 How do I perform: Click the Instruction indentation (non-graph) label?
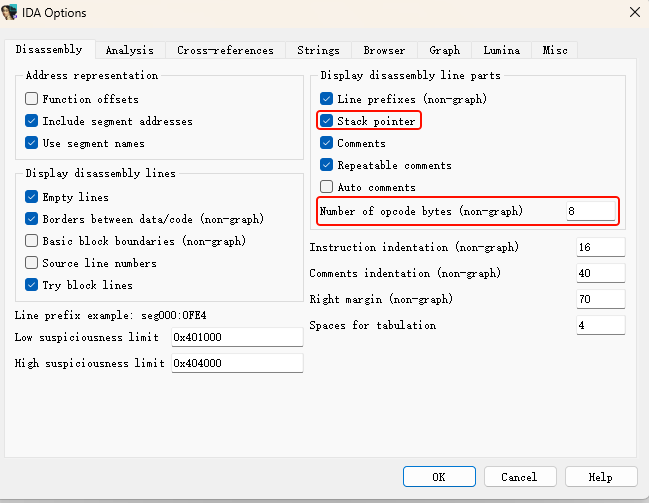[x=414, y=247]
